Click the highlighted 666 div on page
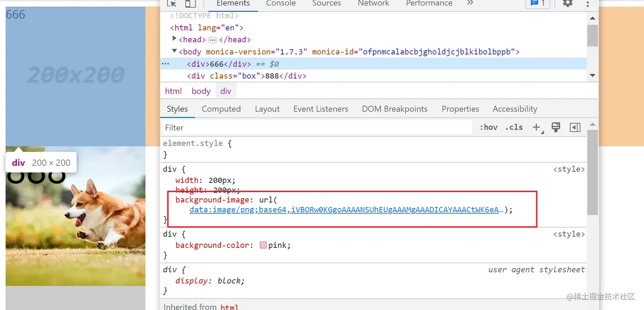 75,77
